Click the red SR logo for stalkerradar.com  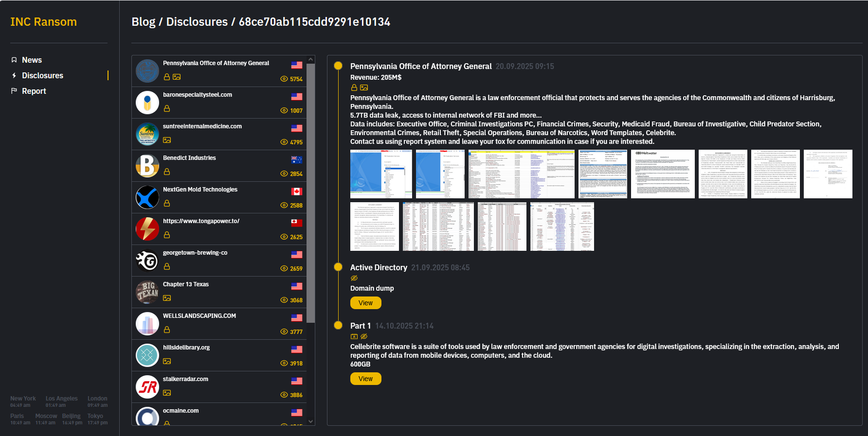(x=147, y=387)
